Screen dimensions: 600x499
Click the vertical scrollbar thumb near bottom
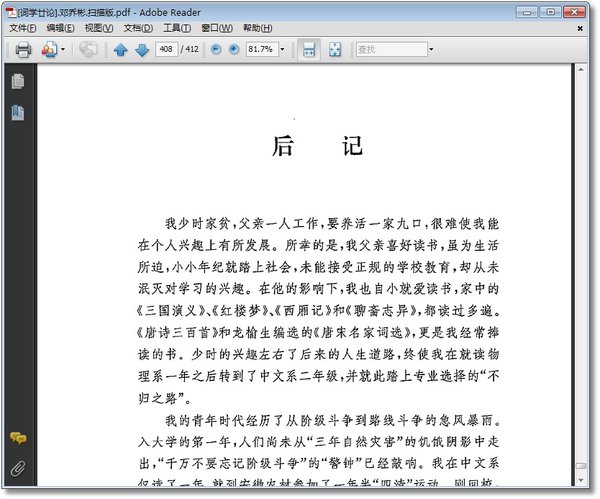coord(581,466)
